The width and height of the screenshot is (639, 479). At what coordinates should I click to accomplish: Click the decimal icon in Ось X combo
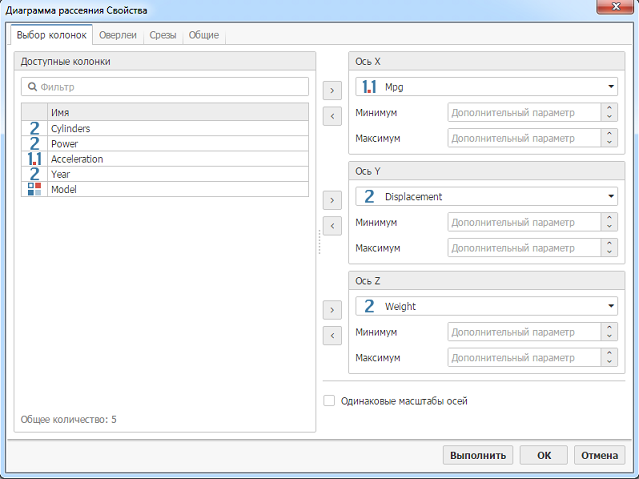tap(369, 87)
